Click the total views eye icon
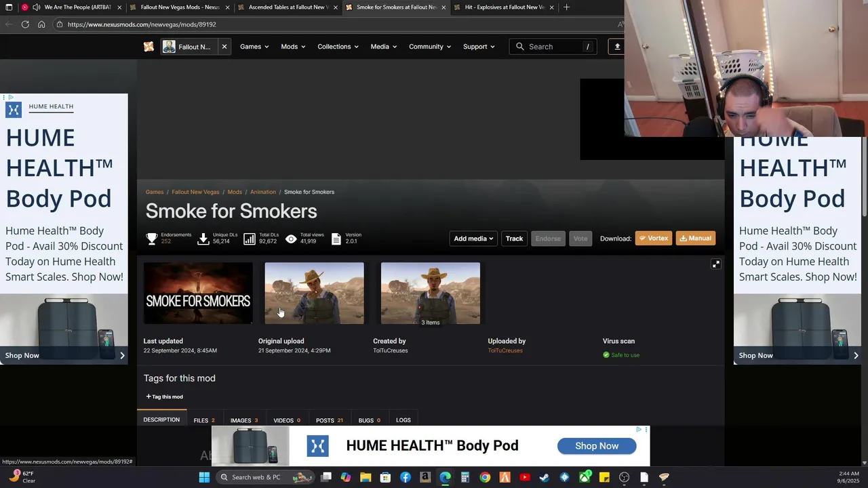 pyautogui.click(x=291, y=239)
